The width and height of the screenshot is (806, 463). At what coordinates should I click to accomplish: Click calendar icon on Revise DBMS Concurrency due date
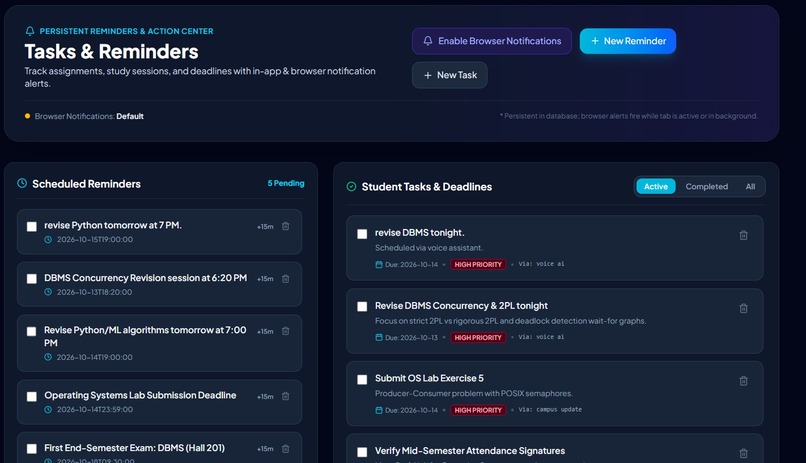pyautogui.click(x=379, y=338)
